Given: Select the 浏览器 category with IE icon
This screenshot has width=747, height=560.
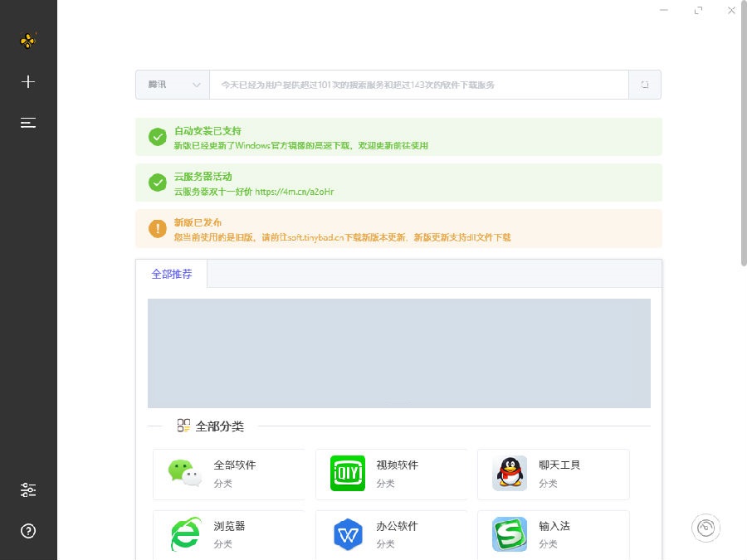Looking at the screenshot, I should click(x=231, y=536).
